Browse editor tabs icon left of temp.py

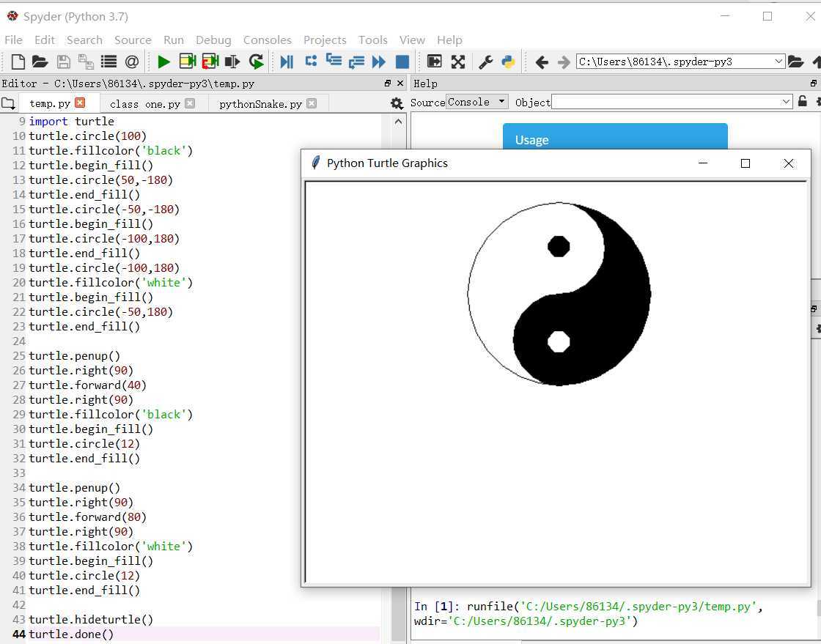8,103
